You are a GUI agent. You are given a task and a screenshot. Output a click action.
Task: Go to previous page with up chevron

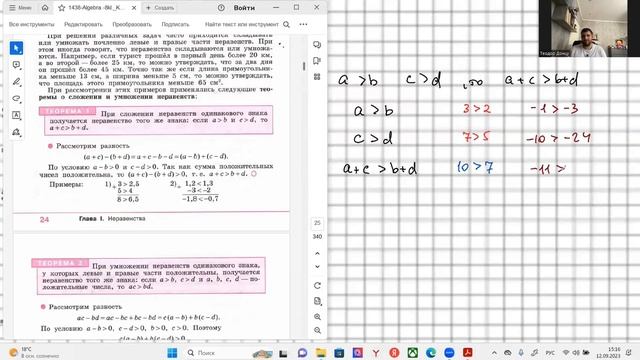pyautogui.click(x=317, y=253)
